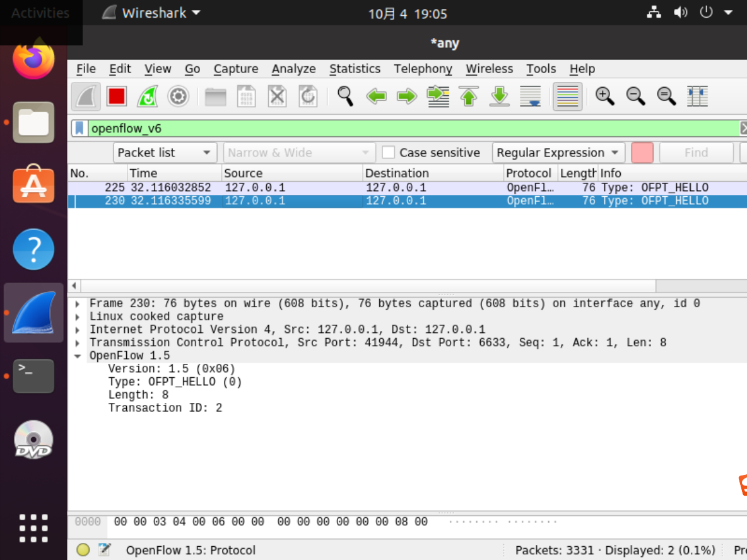The image size is (747, 560).
Task: Click the Activities button
Action: coord(40,13)
